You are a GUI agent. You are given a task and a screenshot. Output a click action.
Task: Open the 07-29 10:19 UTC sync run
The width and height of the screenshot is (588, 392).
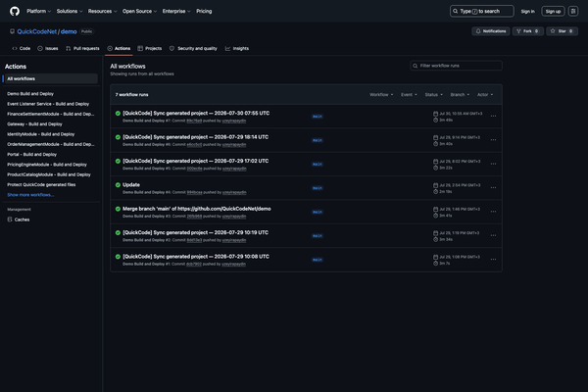coord(195,233)
